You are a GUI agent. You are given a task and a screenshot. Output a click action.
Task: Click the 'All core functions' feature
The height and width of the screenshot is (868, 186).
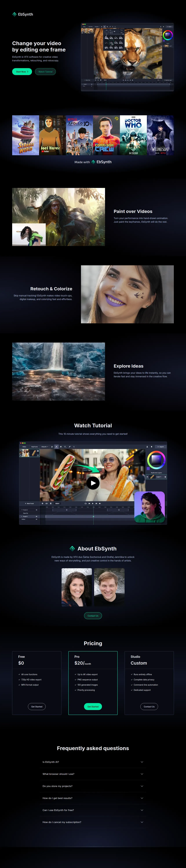tap(29, 674)
